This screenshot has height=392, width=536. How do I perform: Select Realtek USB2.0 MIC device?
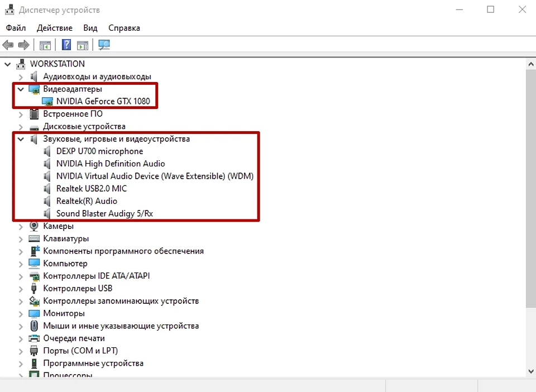tap(91, 189)
